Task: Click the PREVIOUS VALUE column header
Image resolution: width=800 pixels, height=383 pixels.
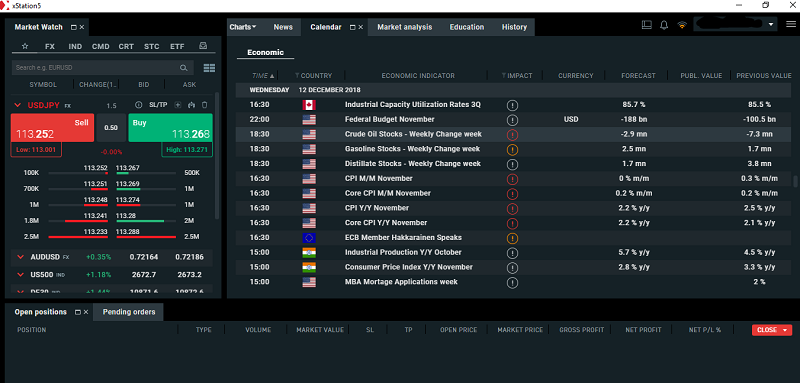Action: click(764, 75)
